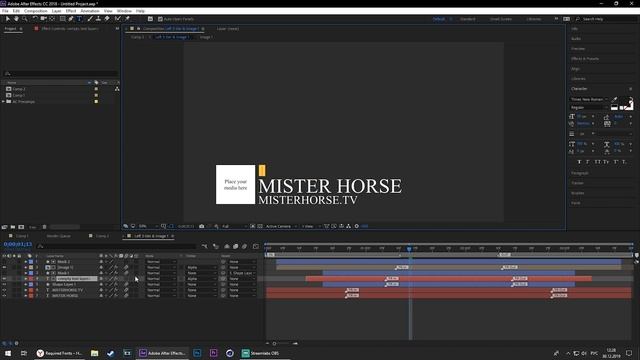
Task: Open the font style dropdown Regular
Action: click(x=589, y=107)
